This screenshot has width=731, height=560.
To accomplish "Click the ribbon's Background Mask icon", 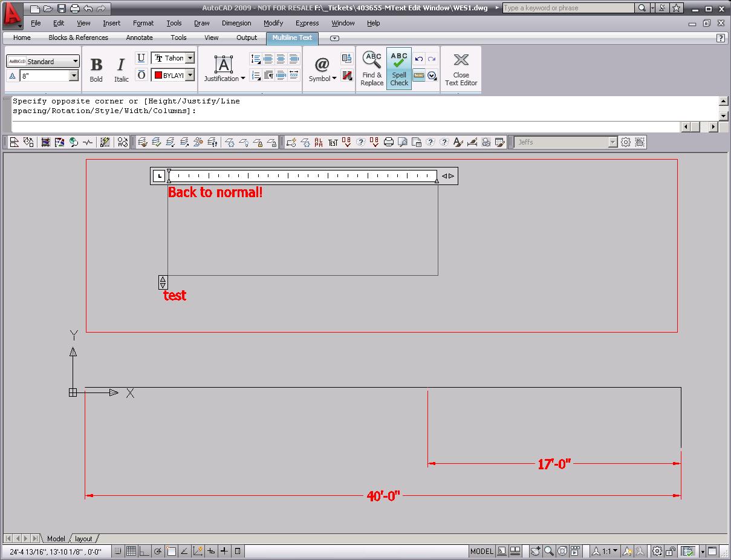I will pos(346,76).
